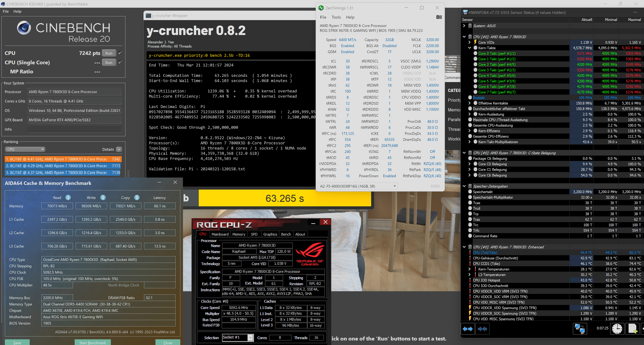Open the Cinebench Help menu
Image resolution: width=644 pixels, height=345 pixels.
[x=17, y=11]
